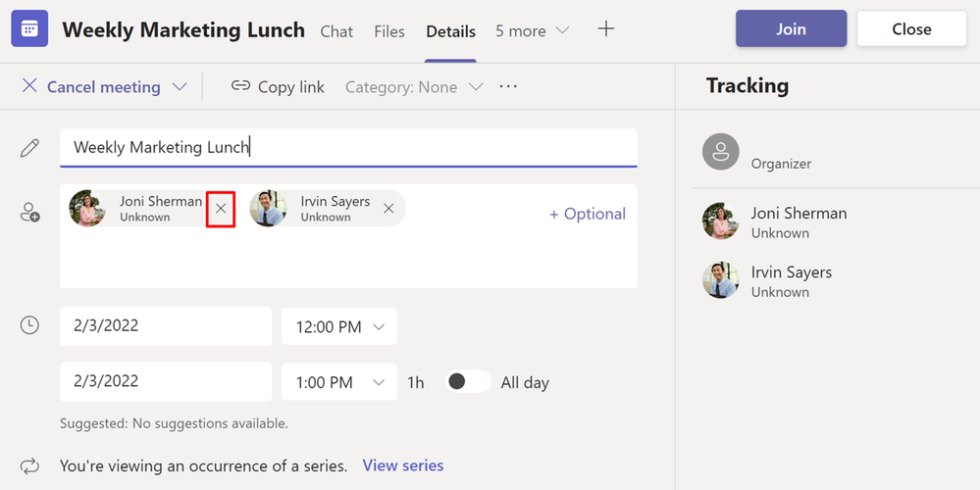Expand the 5 more tabs menu
980x490 pixels.
[x=533, y=30]
